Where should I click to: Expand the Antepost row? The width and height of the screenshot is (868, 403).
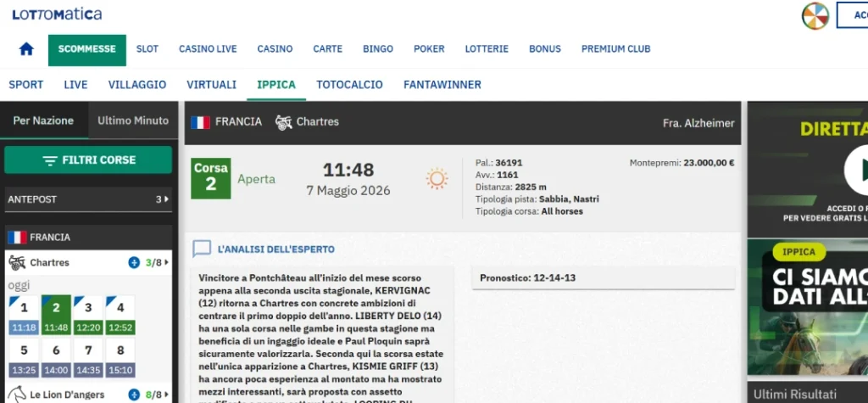88,199
